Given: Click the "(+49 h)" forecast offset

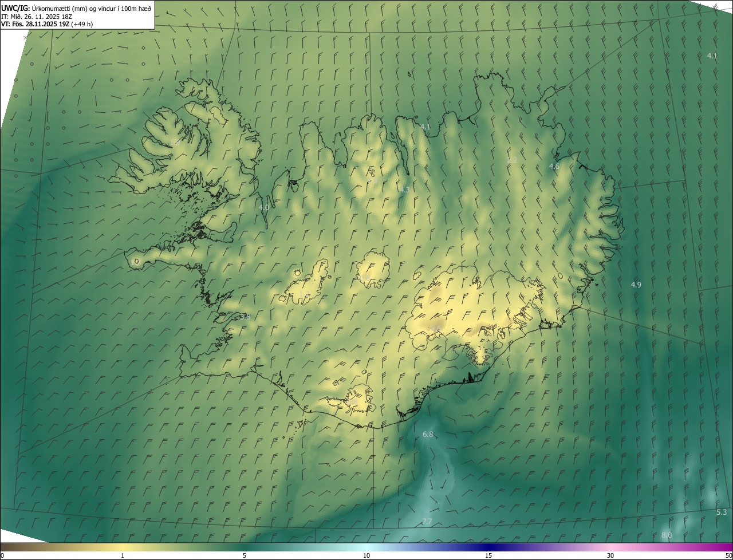Looking at the screenshot, I should [x=82, y=24].
